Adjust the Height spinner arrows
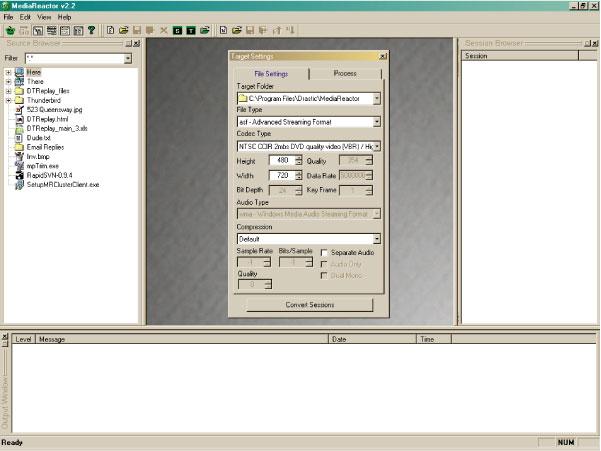 pos(298,160)
